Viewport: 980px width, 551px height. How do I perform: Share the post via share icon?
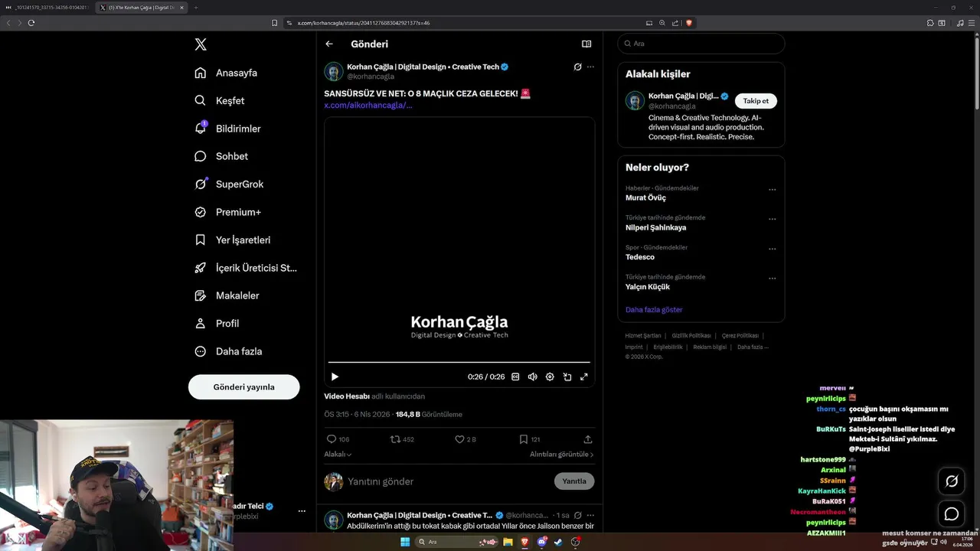point(588,439)
